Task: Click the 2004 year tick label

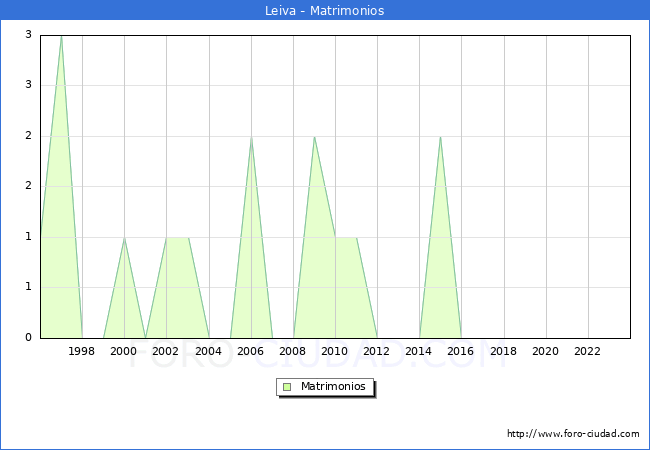Action: (x=209, y=351)
